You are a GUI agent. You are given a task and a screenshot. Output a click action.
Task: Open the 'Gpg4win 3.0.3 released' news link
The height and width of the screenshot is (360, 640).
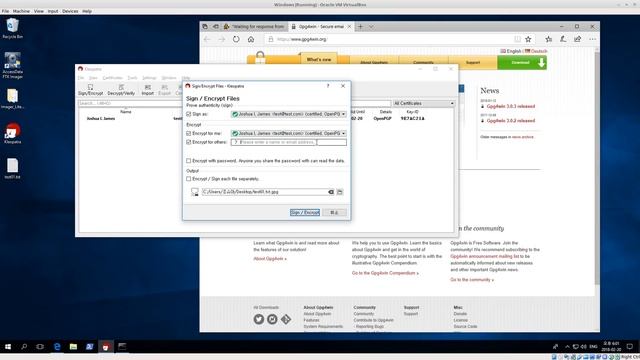(511, 106)
